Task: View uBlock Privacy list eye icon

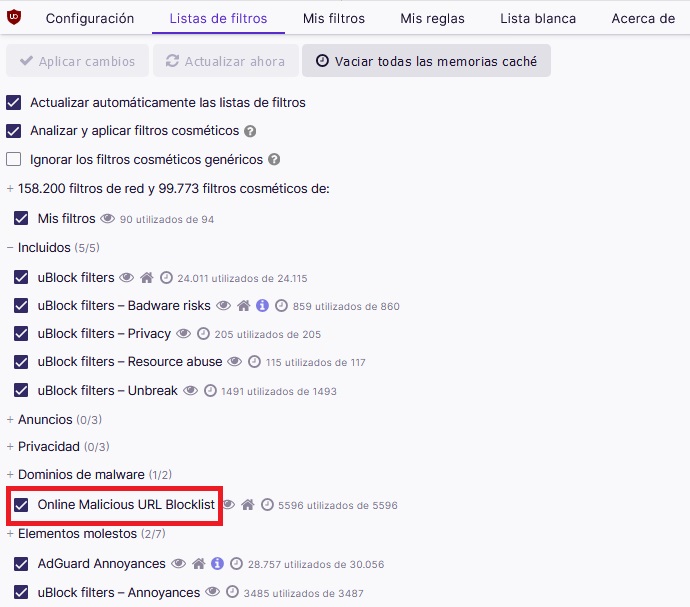Action: click(x=184, y=333)
